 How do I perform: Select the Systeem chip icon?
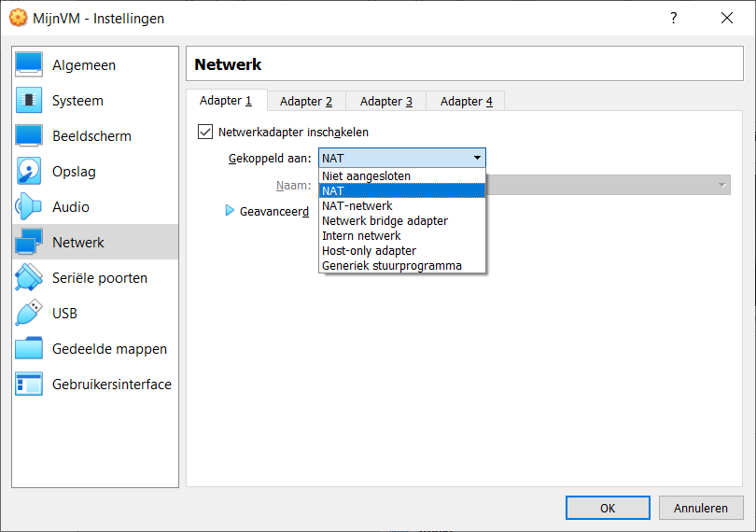(29, 101)
